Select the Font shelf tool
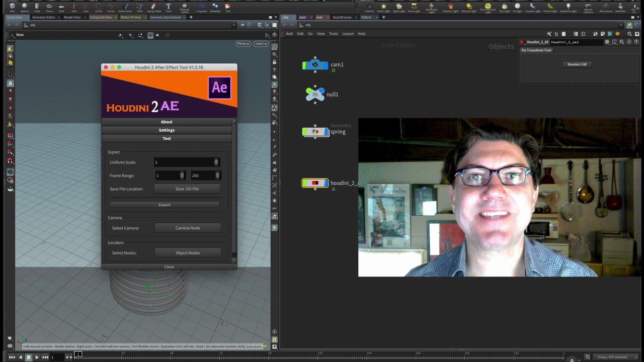This screenshot has height=362, width=644. pos(168,8)
